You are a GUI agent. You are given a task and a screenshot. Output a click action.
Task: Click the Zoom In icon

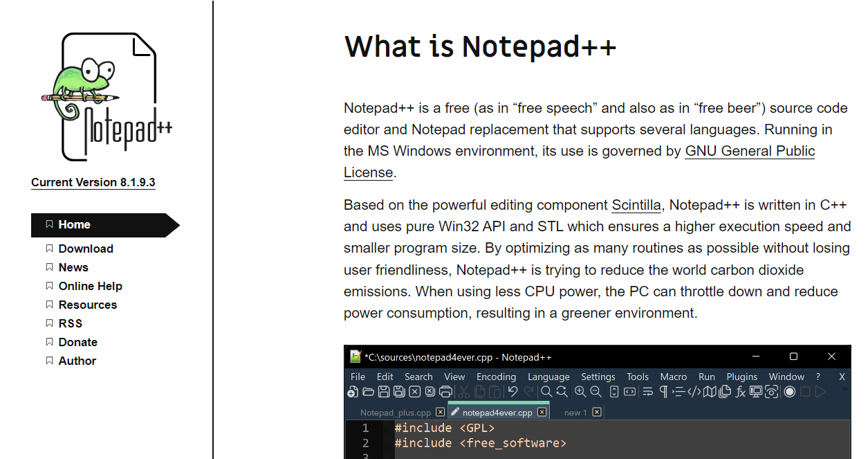pos(580,392)
